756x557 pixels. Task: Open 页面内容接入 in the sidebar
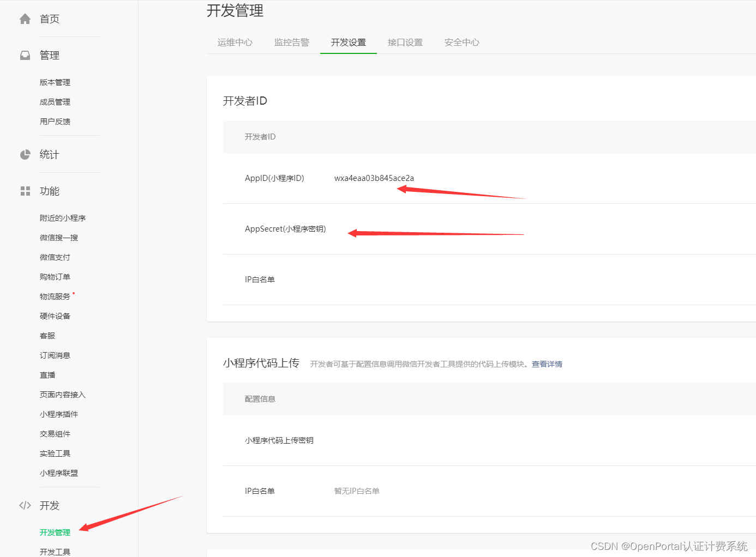coord(63,395)
